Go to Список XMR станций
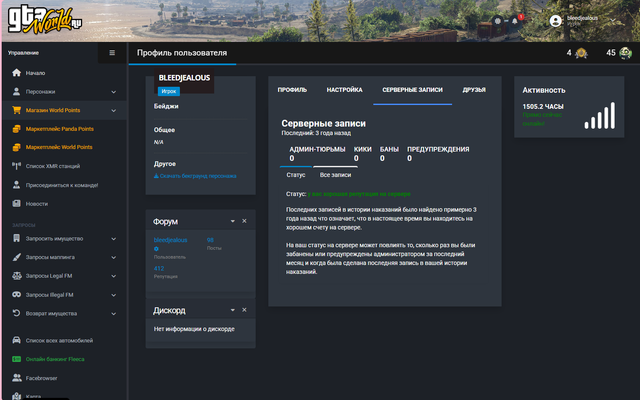This screenshot has height=400, width=640. (x=53, y=166)
